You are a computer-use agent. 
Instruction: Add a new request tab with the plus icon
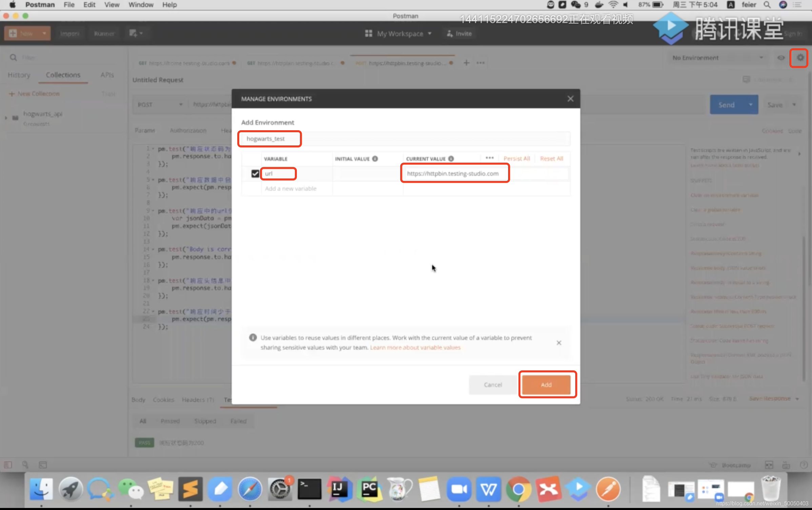[466, 63]
